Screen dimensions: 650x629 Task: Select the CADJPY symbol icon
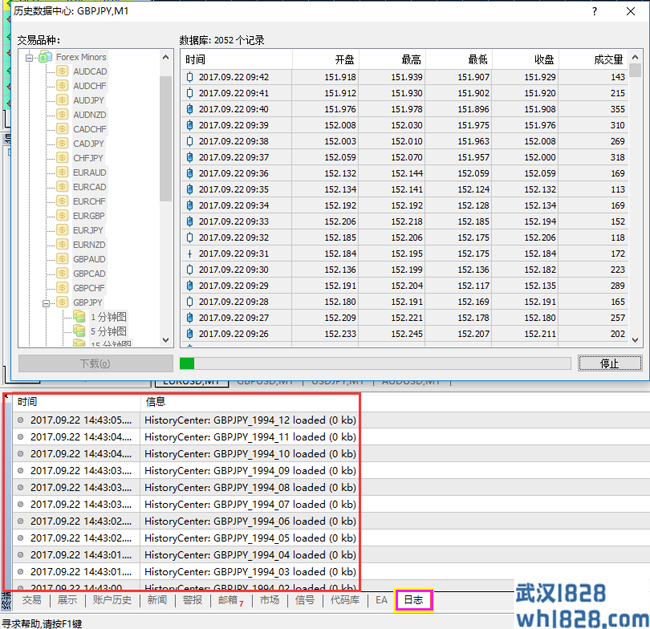62,143
